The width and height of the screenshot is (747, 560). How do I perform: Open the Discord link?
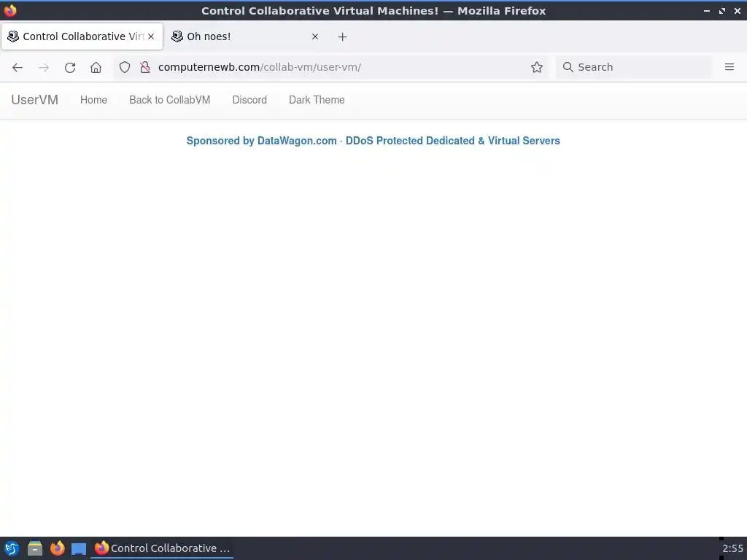(x=249, y=100)
